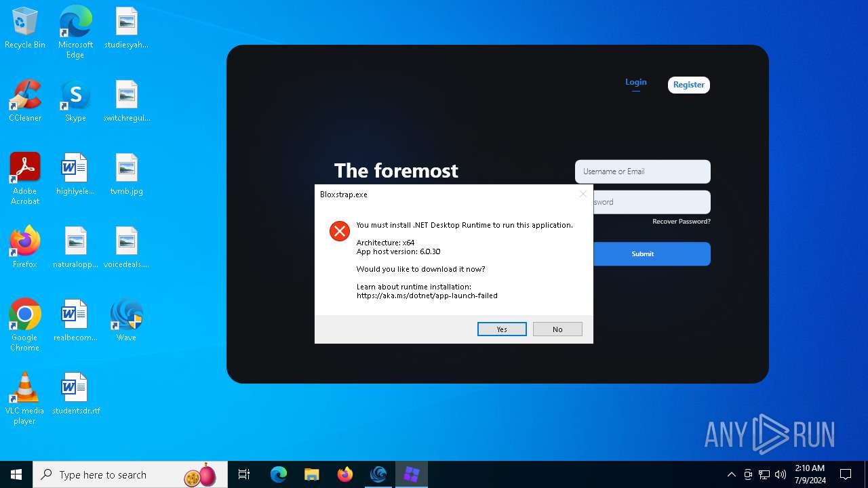
Task: Select the switchregul... image file
Action: 126,102
